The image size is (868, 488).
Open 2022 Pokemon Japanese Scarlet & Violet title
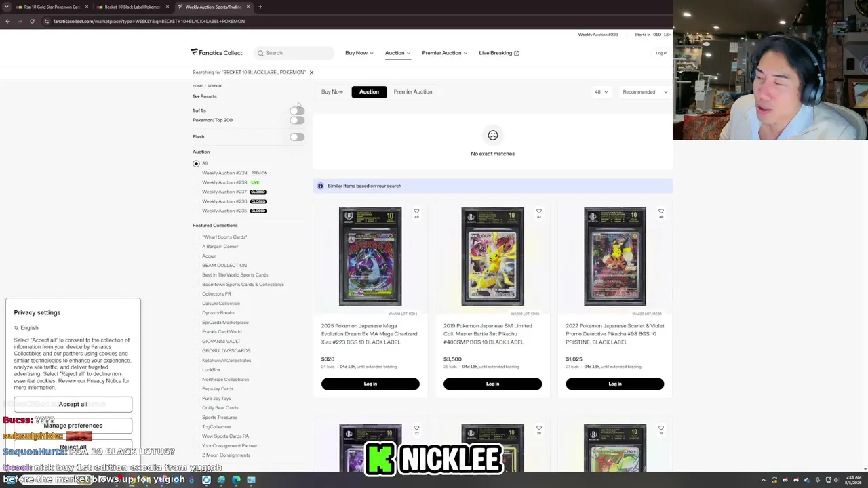pyautogui.click(x=614, y=334)
